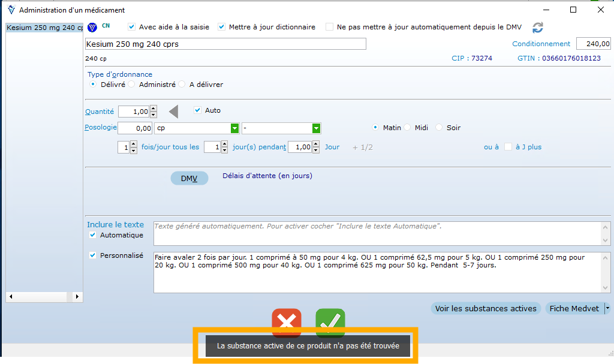This screenshot has width=614, height=364.
Task: Decrease Quantité with down spinner
Action: pos(153,115)
